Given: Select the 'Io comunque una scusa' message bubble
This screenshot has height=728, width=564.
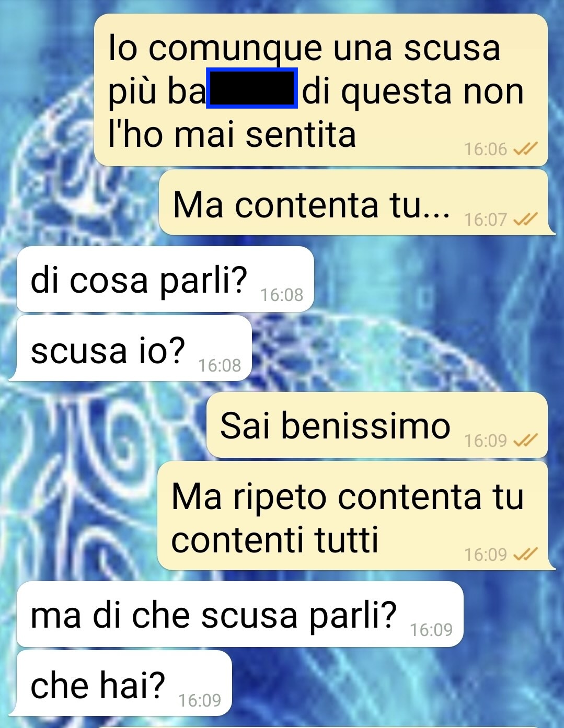Looking at the screenshot, I should (321, 90).
